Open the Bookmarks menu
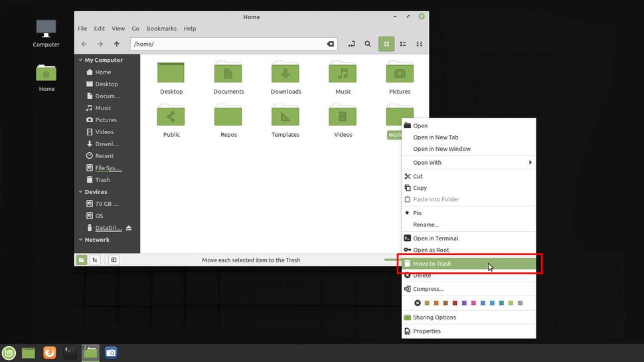Viewport: 644px width, 362px height. (161, 29)
